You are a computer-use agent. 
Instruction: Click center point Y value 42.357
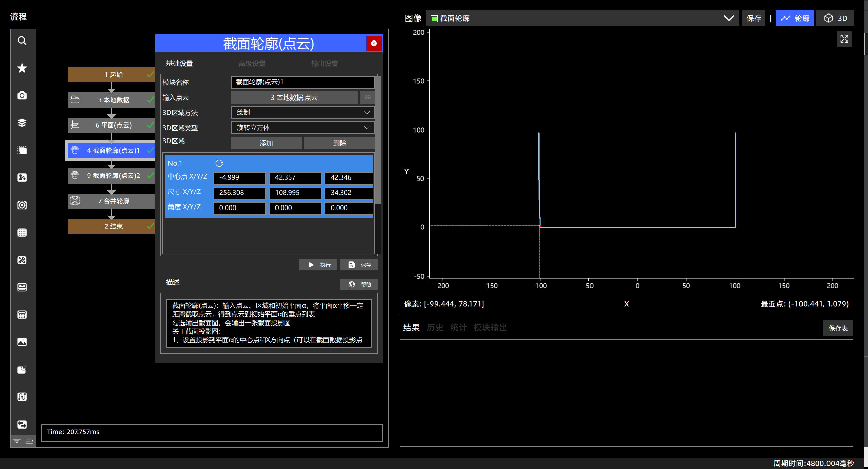[295, 177]
